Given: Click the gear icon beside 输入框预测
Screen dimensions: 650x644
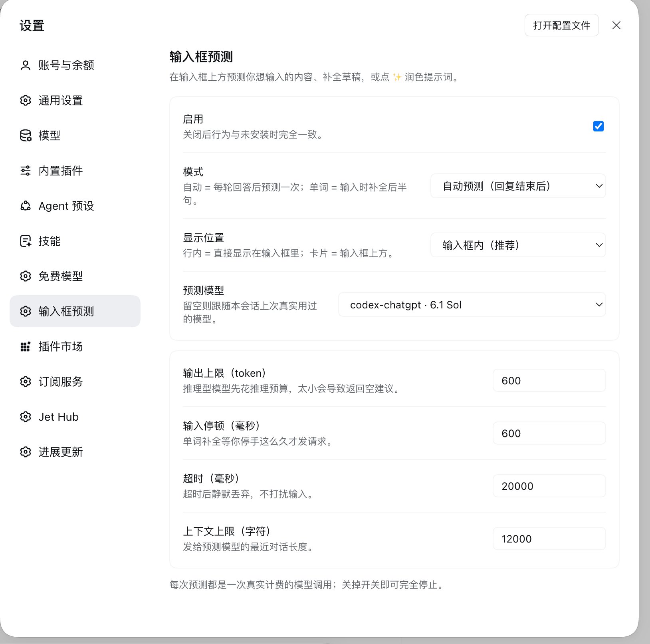Looking at the screenshot, I should pos(26,312).
